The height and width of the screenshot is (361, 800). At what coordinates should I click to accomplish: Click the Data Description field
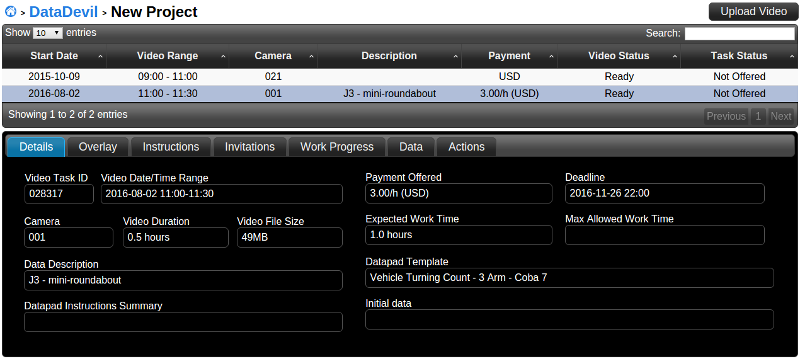pyautogui.click(x=184, y=280)
